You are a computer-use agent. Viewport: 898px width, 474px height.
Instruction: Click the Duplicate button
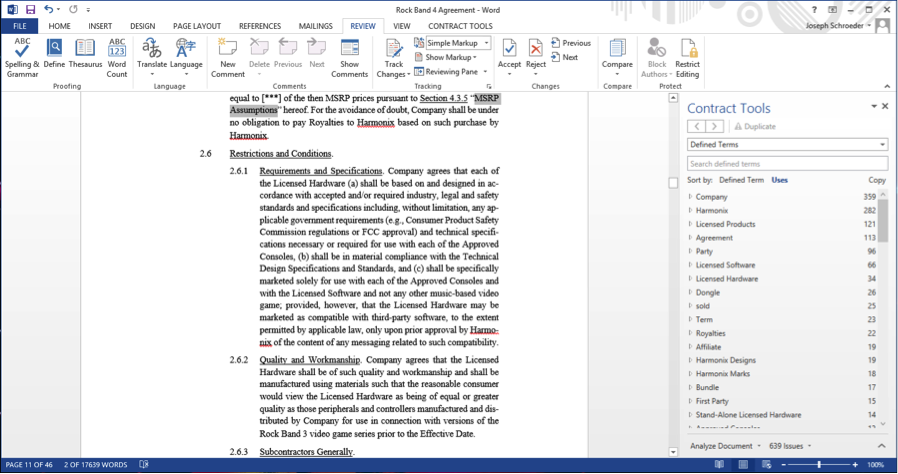click(755, 127)
